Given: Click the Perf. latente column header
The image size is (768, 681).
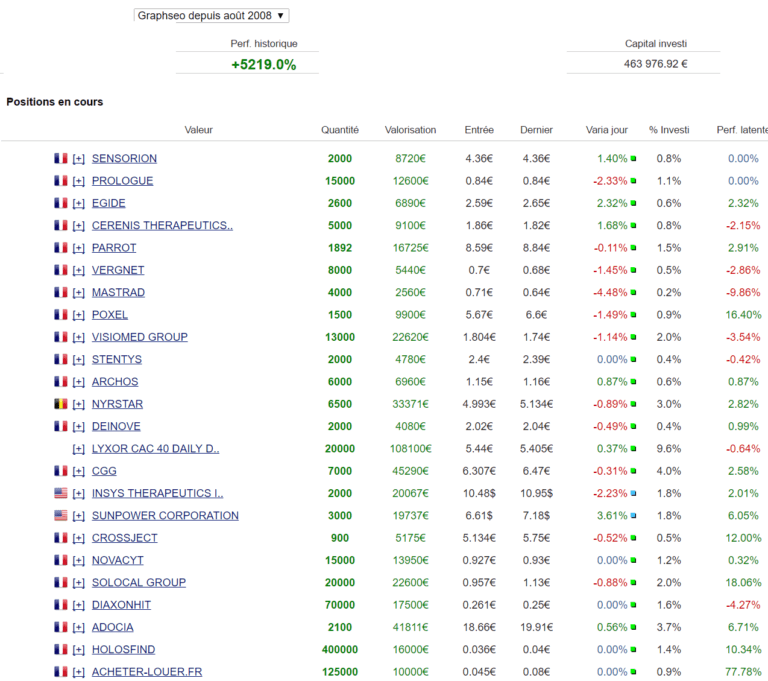Looking at the screenshot, I should click(x=741, y=130).
